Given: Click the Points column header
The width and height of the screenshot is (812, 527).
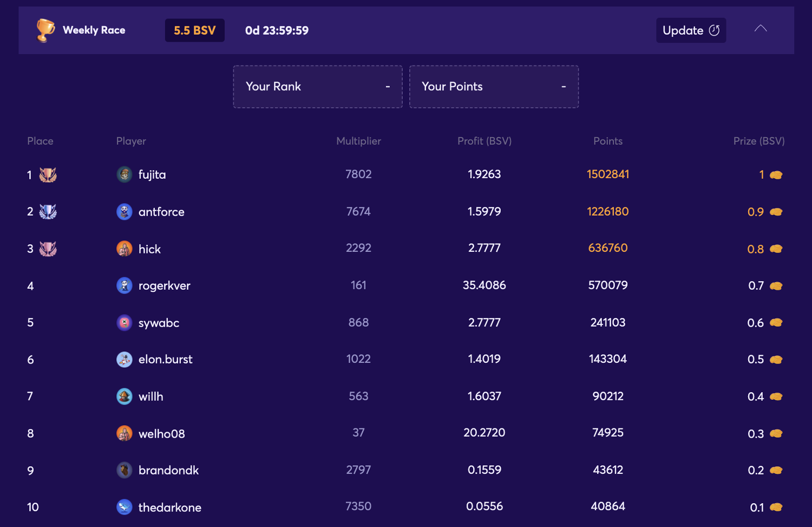Looking at the screenshot, I should (x=607, y=141).
